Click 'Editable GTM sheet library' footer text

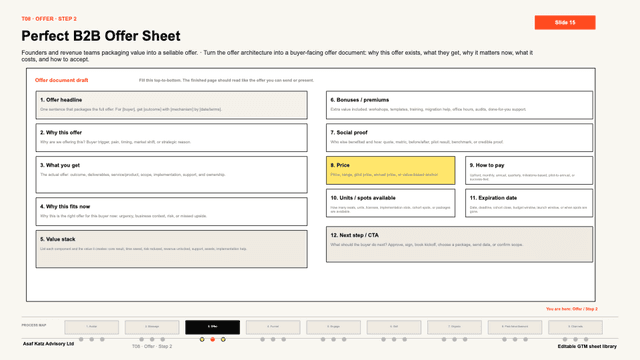point(587,346)
